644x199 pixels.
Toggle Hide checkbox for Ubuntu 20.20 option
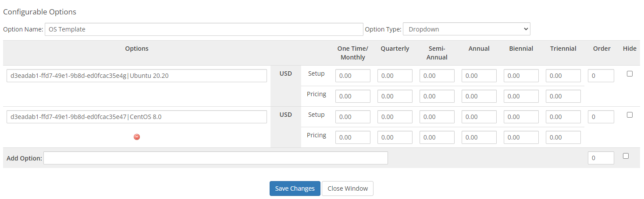point(630,74)
